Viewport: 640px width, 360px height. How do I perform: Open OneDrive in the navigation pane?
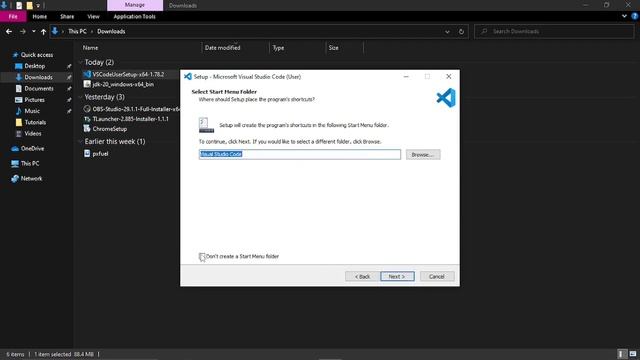pyautogui.click(x=32, y=149)
